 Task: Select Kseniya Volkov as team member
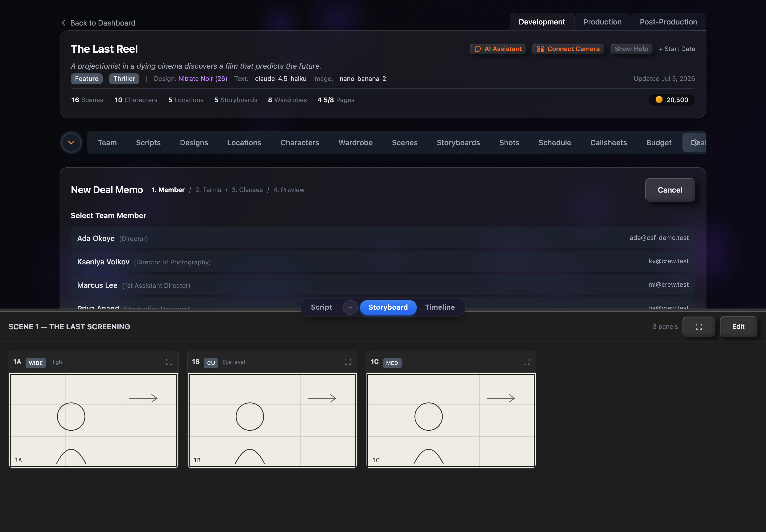coord(383,261)
